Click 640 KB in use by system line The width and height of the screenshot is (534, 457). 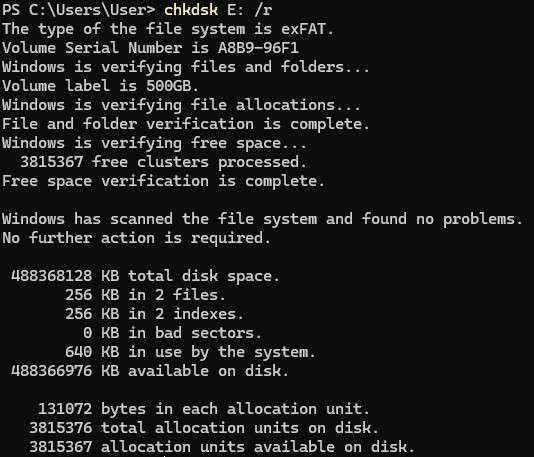190,352
